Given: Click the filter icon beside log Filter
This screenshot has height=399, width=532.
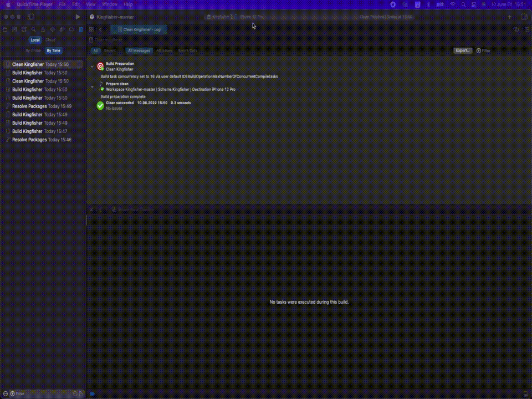Looking at the screenshot, I should (x=478, y=50).
